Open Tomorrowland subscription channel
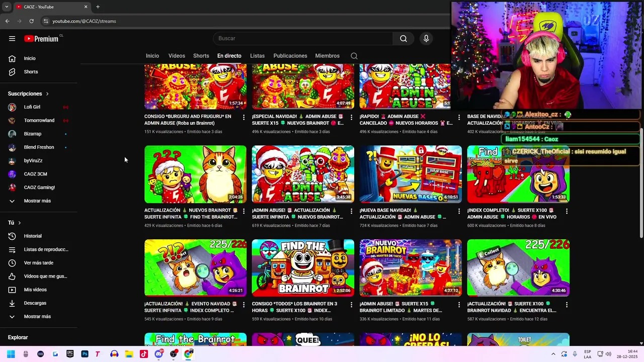This screenshot has height=362, width=644. 38,121
